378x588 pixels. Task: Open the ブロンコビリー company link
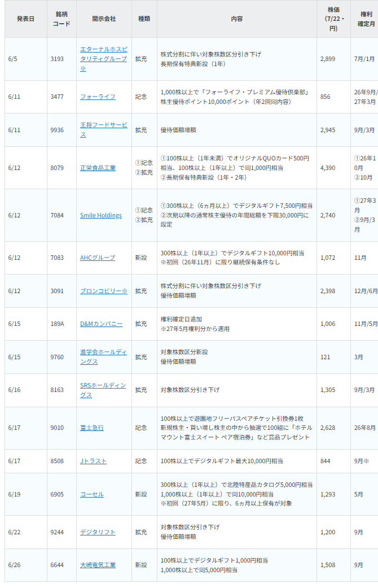[x=104, y=291]
